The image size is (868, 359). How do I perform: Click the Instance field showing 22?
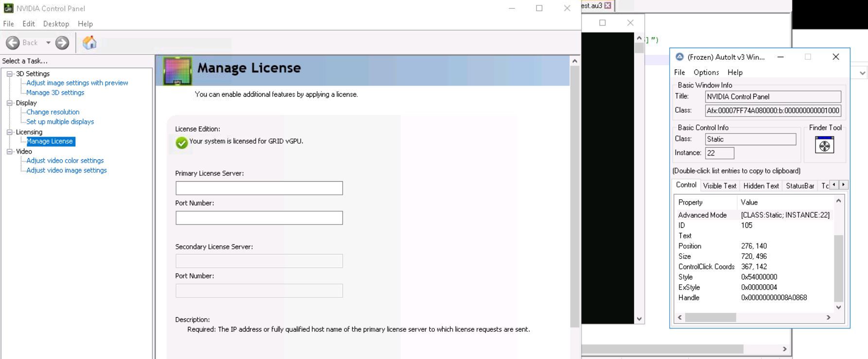coord(720,153)
